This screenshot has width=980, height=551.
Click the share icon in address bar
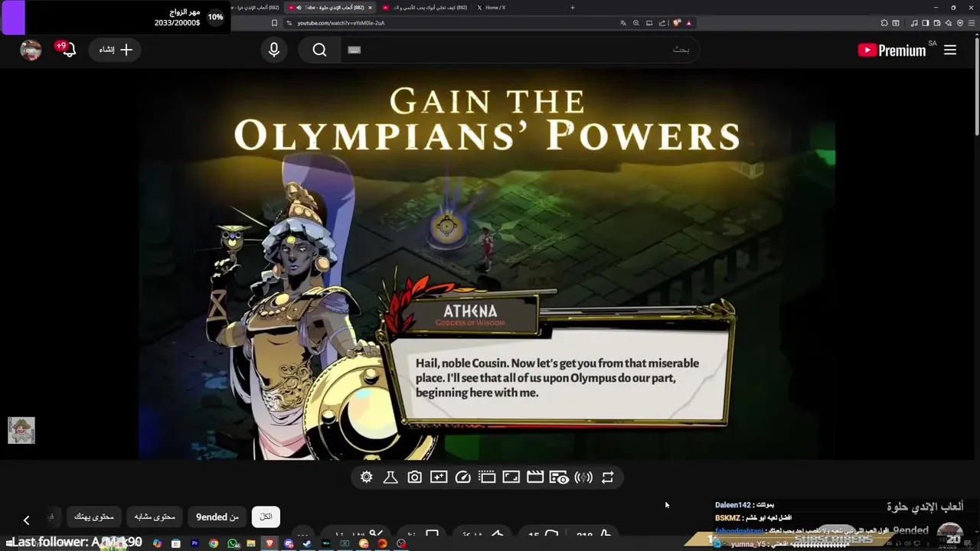pyautogui.click(x=661, y=23)
